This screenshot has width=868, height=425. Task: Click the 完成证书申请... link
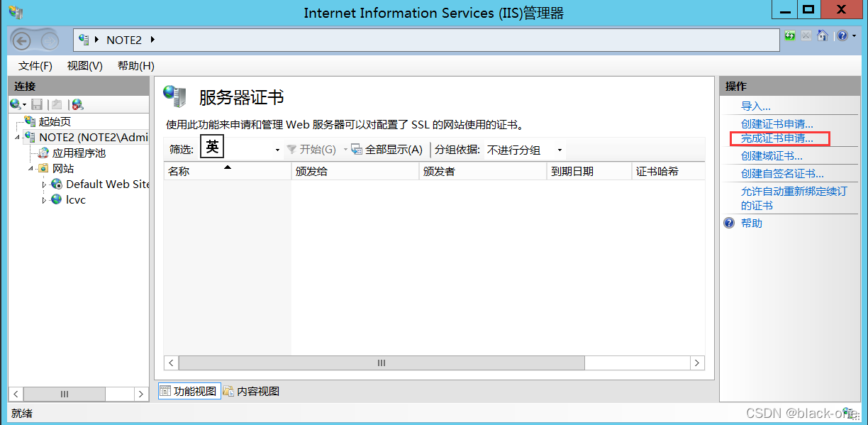click(777, 138)
